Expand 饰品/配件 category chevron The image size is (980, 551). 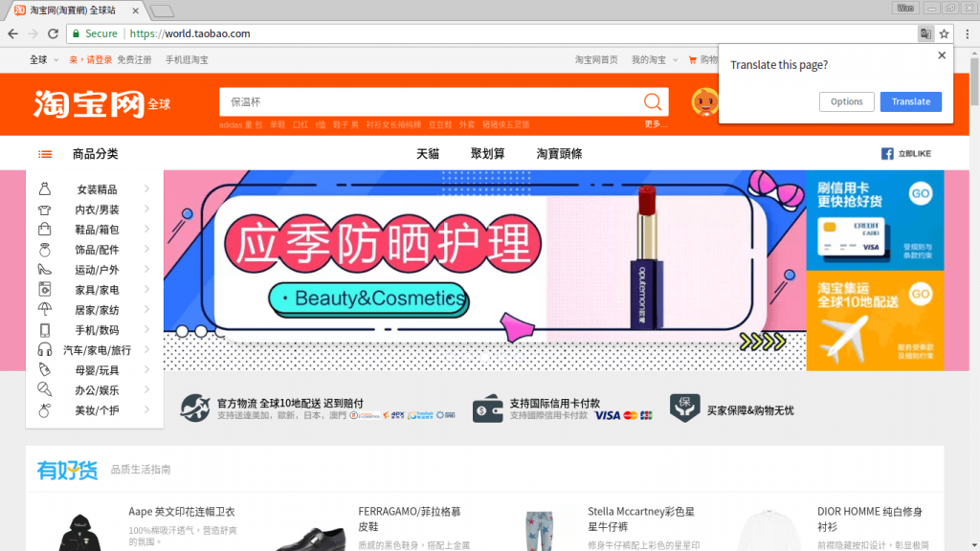146,250
